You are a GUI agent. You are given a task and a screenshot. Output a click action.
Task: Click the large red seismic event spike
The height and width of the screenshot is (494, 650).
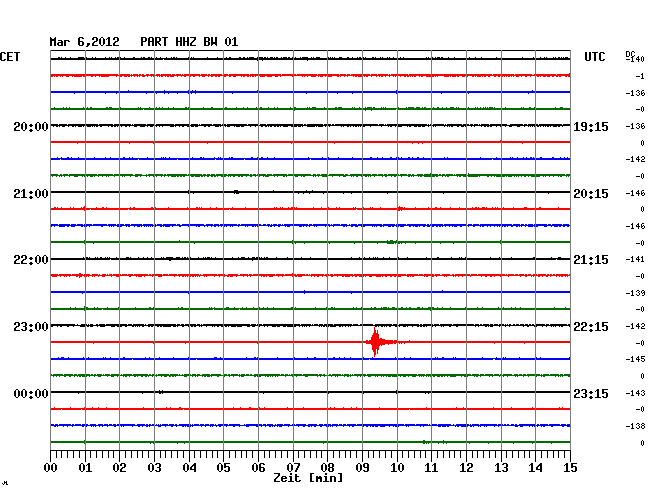click(375, 342)
